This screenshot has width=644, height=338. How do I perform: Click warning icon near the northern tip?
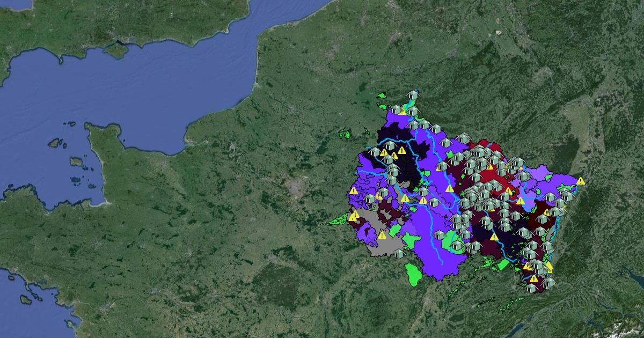[402, 111]
